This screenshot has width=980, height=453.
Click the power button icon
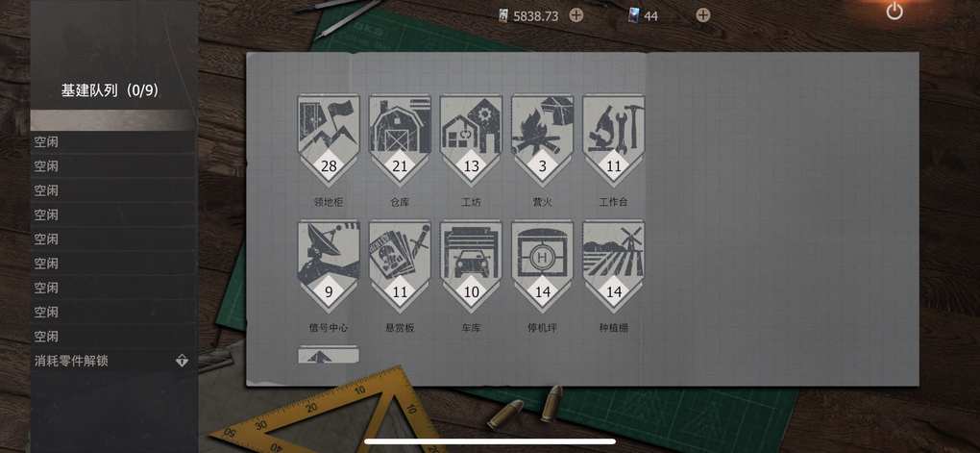tap(894, 11)
